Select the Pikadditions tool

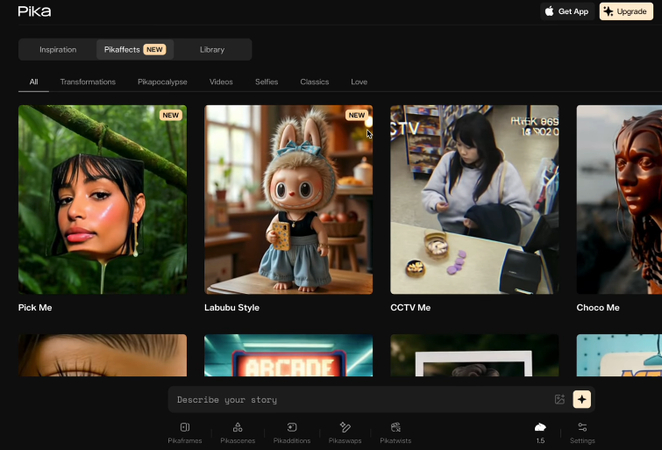click(292, 432)
